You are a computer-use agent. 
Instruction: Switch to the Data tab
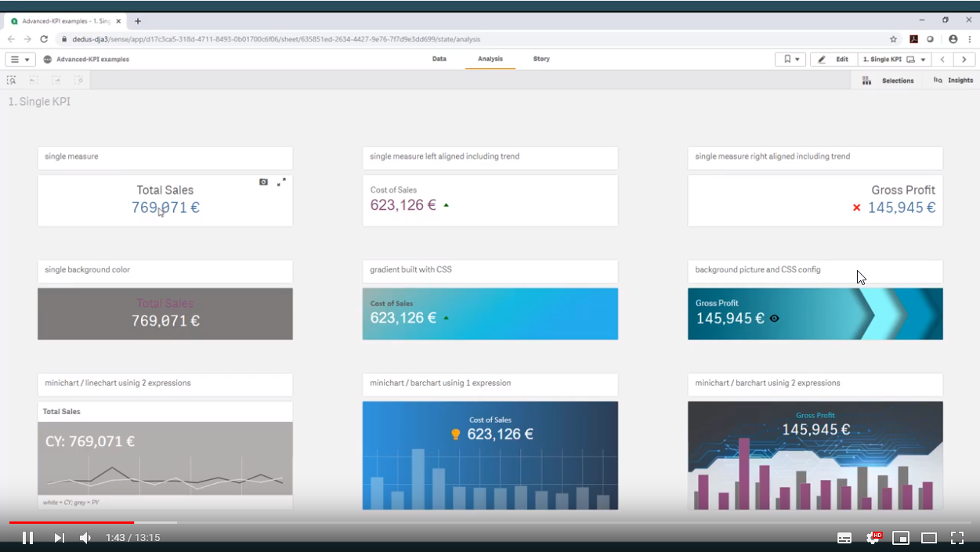[x=439, y=59]
